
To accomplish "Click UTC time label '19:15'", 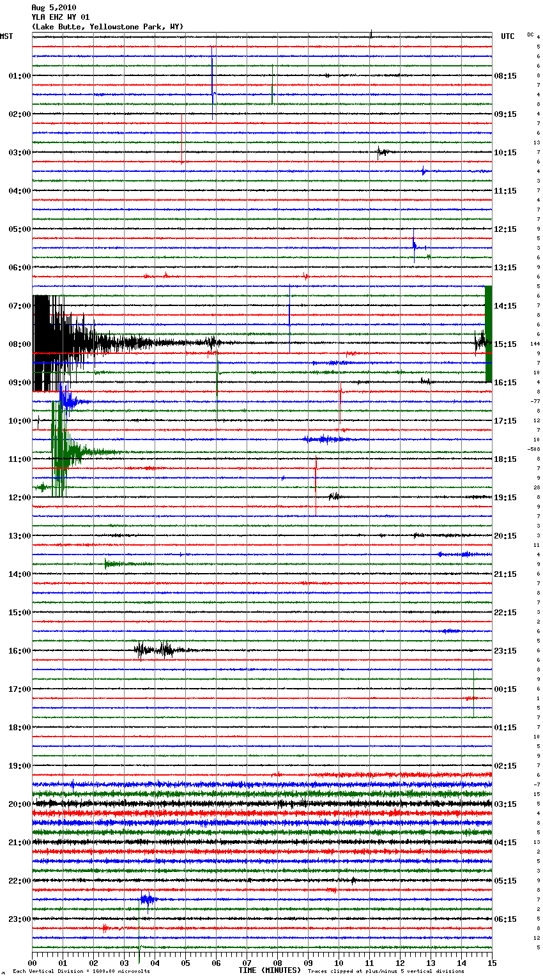I will pos(505,498).
